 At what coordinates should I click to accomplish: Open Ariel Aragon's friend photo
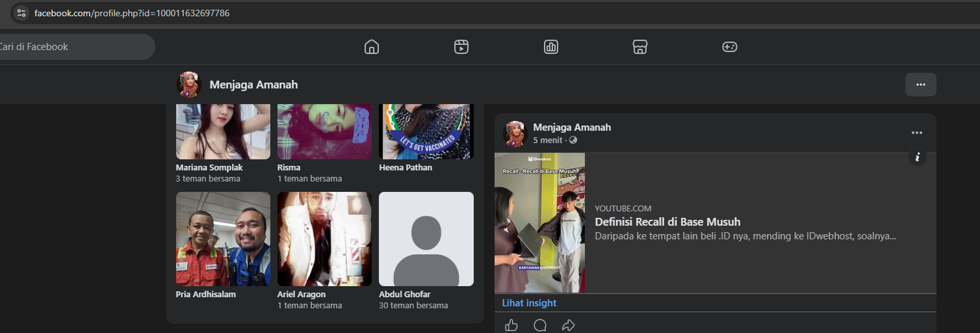(x=324, y=239)
